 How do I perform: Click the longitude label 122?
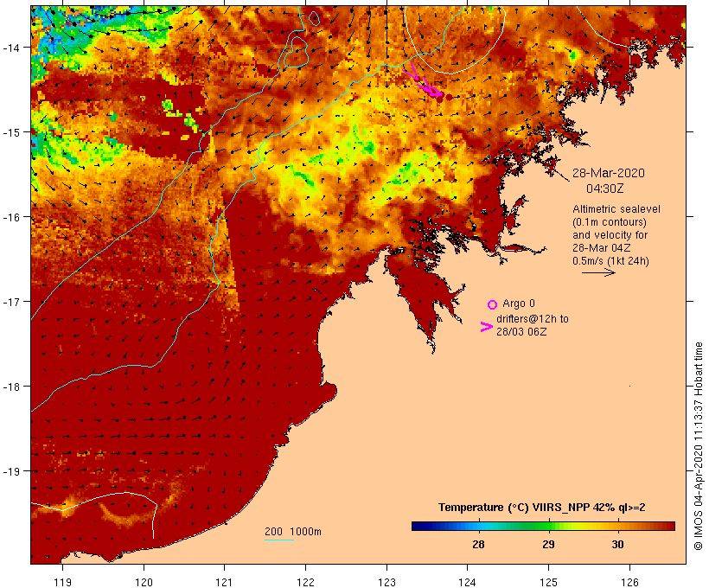coord(306,582)
